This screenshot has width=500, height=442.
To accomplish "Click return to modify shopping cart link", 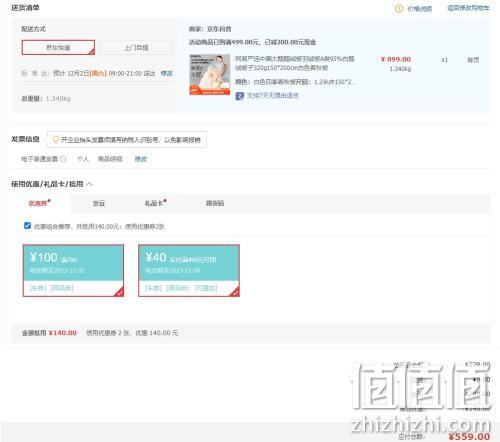I will point(468,8).
